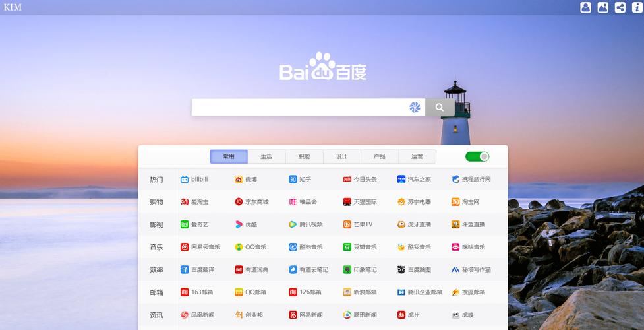Click the 今日头条 icon
The width and height of the screenshot is (644, 330).
pos(347,180)
